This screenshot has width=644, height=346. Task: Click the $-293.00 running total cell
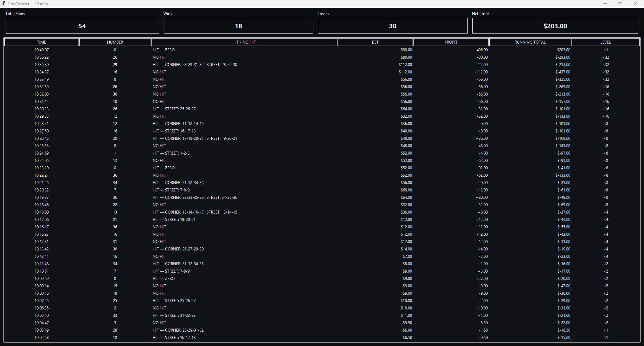(563, 57)
